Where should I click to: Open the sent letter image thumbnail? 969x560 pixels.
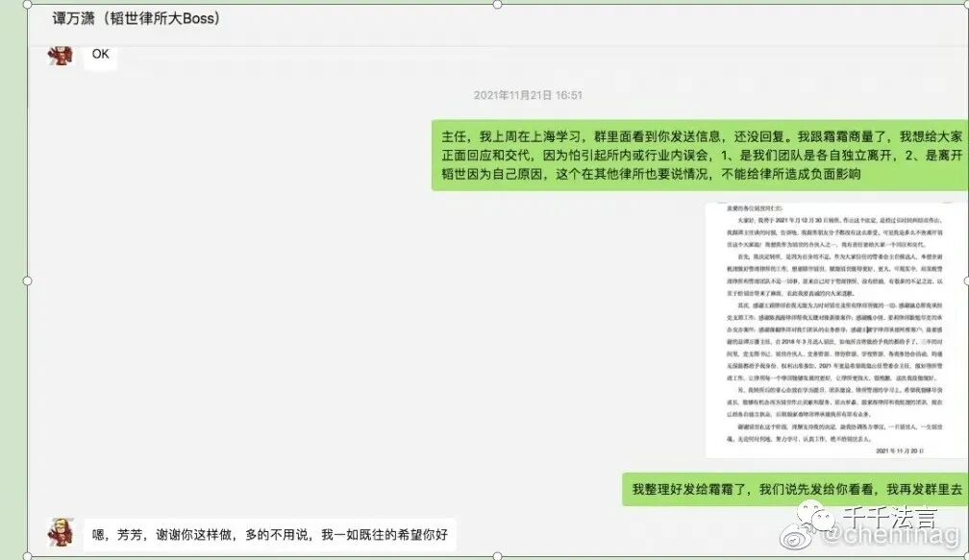[836, 330]
